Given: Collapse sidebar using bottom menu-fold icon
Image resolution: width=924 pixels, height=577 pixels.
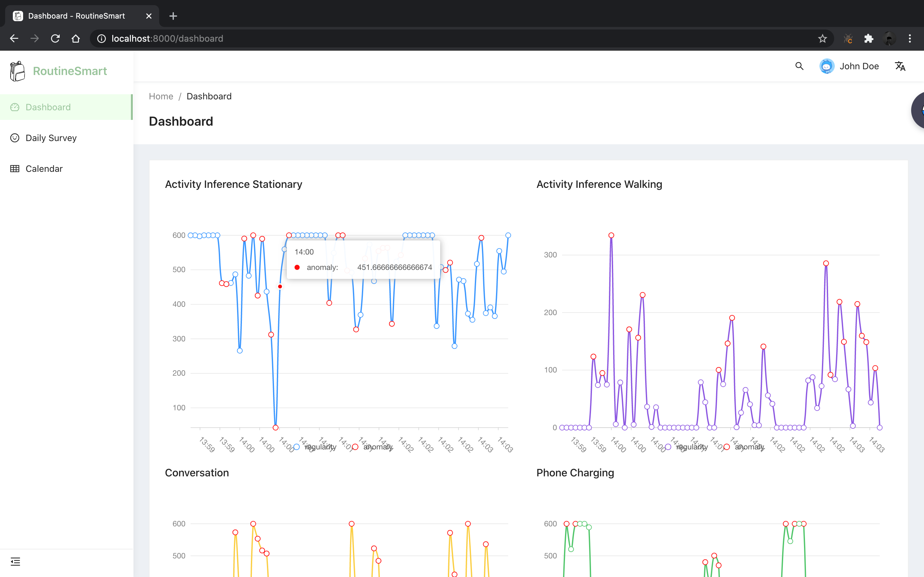Looking at the screenshot, I should click(x=15, y=561).
